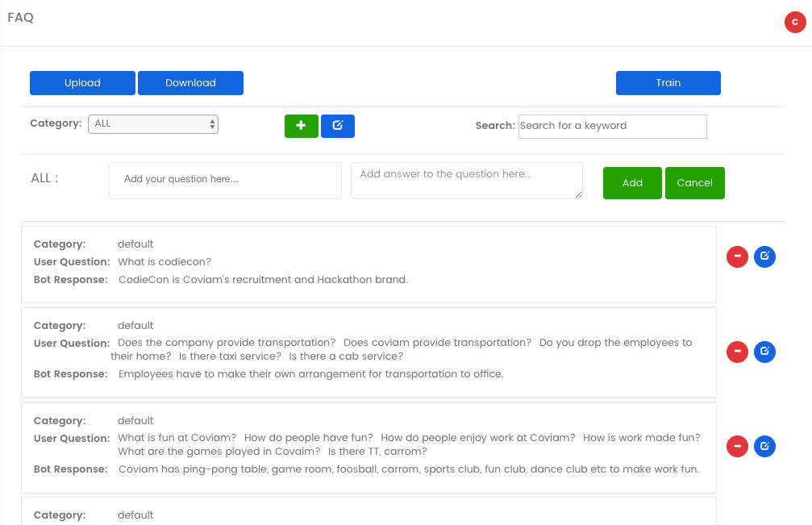The height and width of the screenshot is (525, 812).
Task: Edit the 'What is codiecon?' FAQ entry
Action: (x=764, y=257)
